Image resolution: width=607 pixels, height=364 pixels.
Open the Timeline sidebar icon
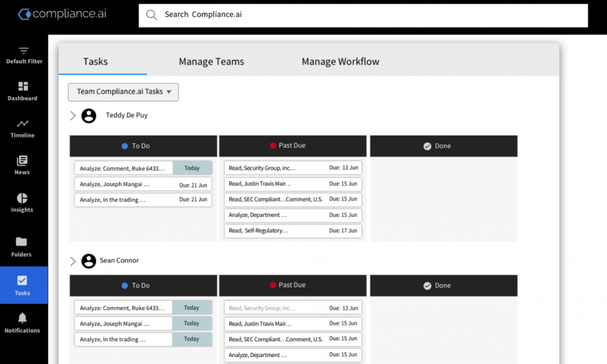[23, 123]
